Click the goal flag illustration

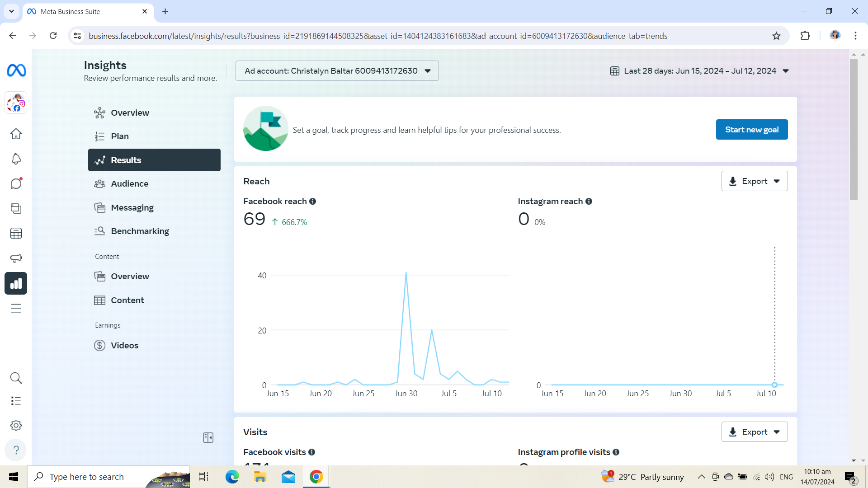pos(266,128)
